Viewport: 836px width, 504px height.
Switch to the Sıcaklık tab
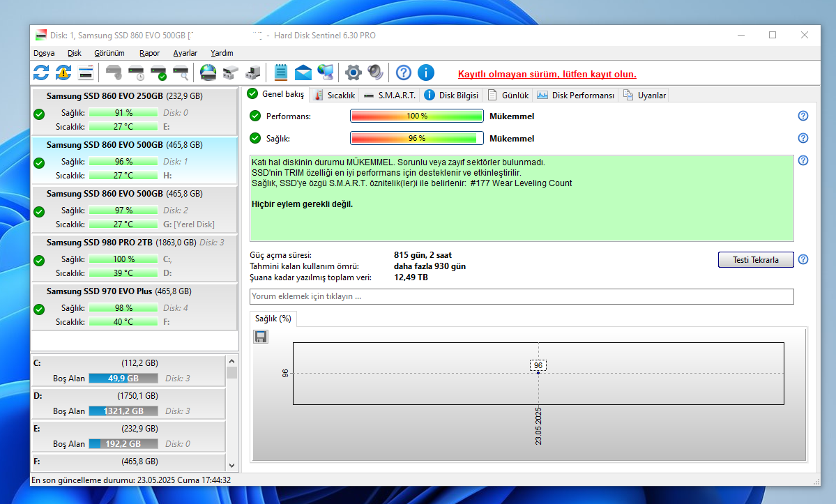(335, 96)
